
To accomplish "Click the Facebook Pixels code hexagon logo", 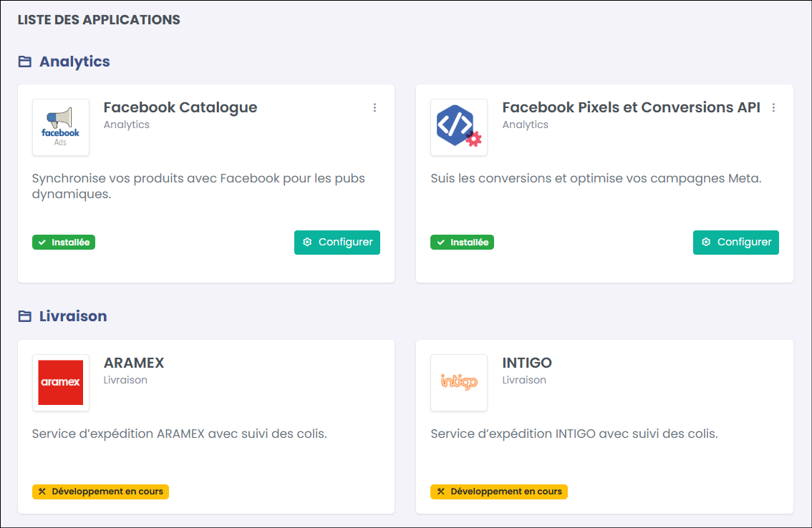I will click(459, 127).
